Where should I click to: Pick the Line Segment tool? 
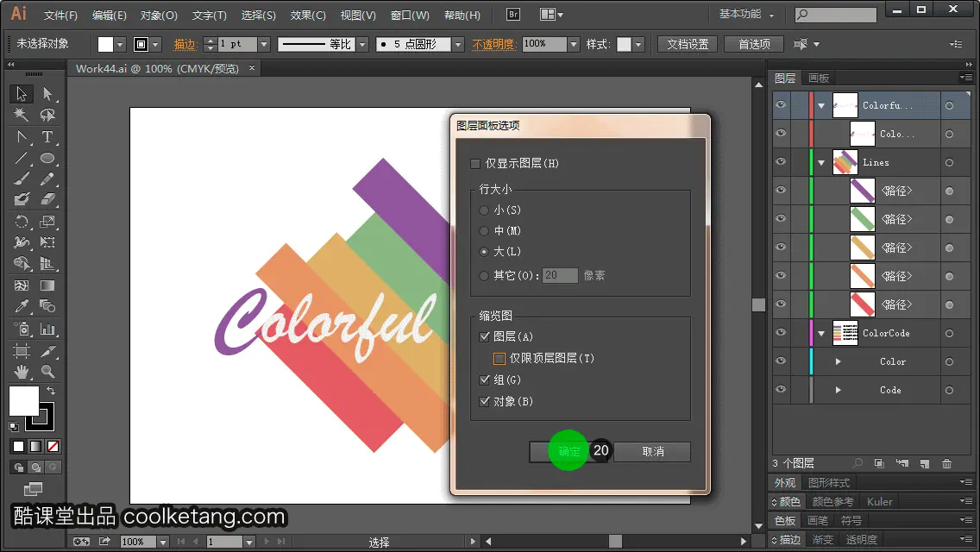point(22,158)
